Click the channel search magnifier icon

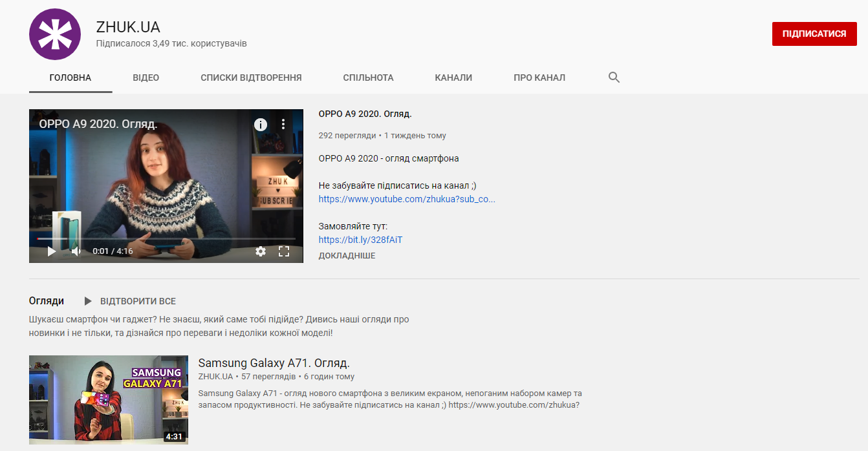coord(614,78)
